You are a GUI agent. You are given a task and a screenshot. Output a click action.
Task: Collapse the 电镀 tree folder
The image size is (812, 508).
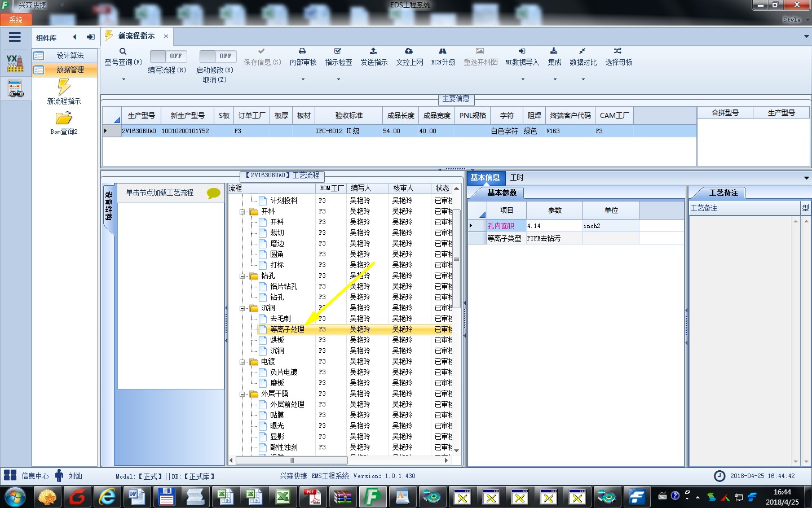pyautogui.click(x=242, y=362)
